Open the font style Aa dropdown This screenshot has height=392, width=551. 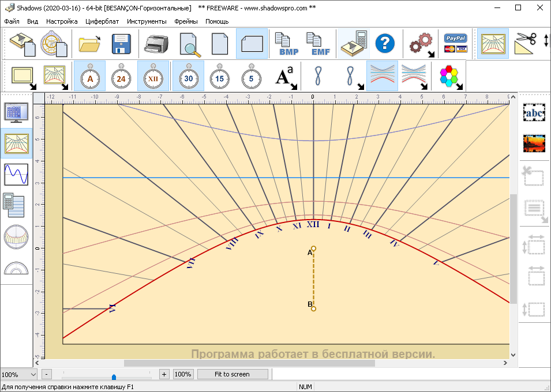[x=286, y=77]
